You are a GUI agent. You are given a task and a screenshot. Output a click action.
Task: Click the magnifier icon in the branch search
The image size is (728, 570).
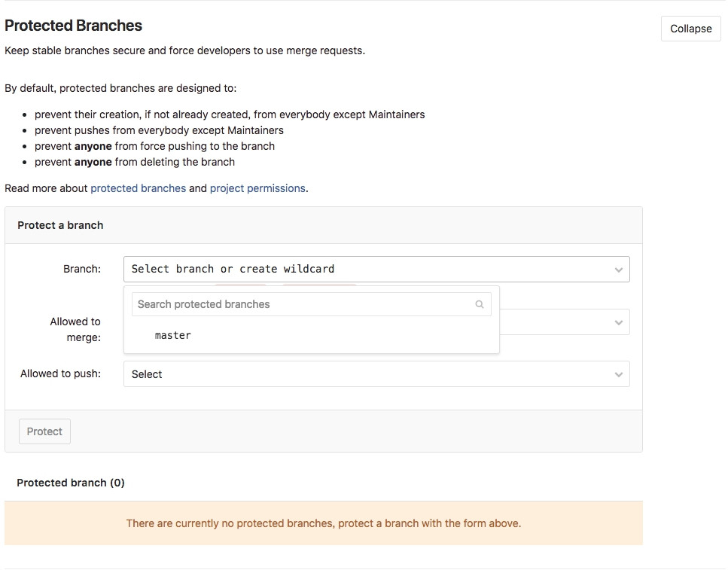click(480, 304)
